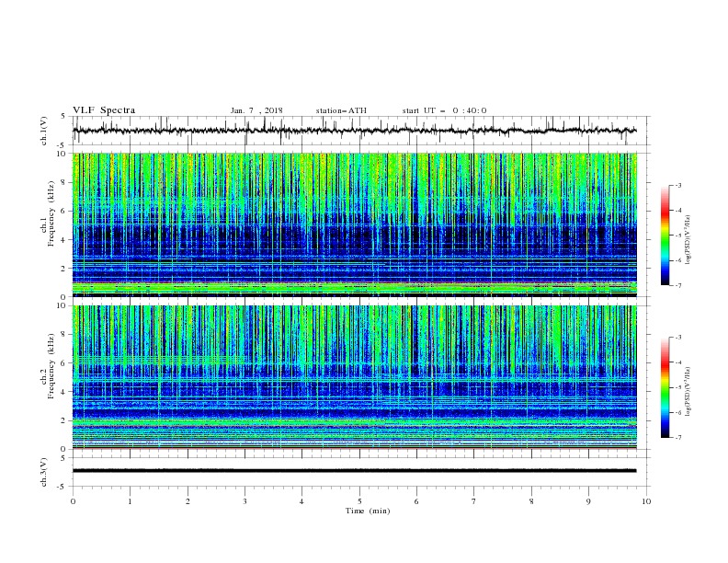Click the "ch.1(V)" waveform axis label
Viewport: 728px width, 563px height.
click(x=44, y=131)
